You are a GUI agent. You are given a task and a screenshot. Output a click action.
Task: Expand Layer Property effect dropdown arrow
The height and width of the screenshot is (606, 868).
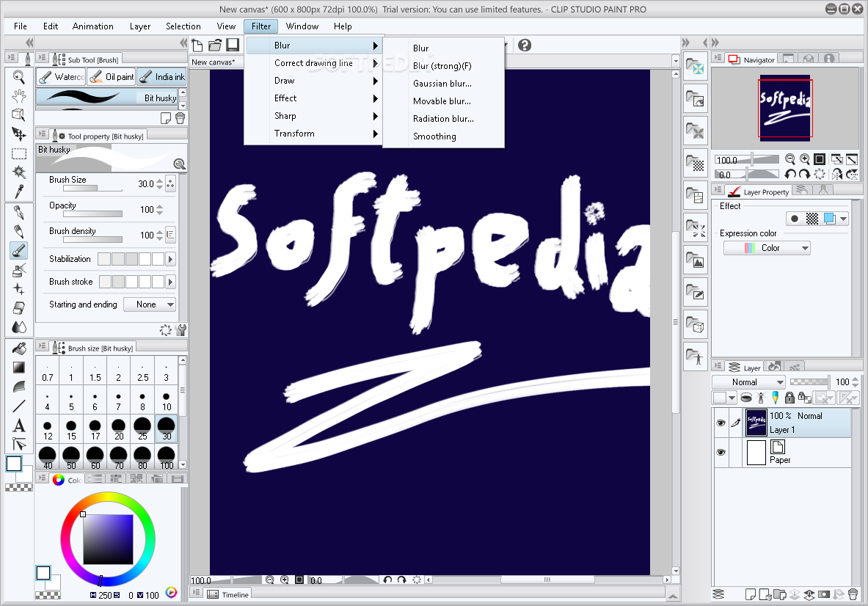[x=843, y=219]
